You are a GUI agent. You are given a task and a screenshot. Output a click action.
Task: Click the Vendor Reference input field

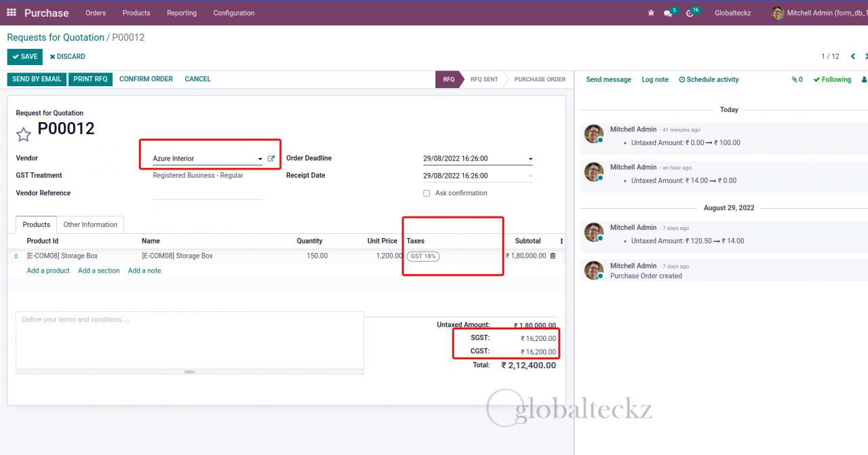(207, 193)
